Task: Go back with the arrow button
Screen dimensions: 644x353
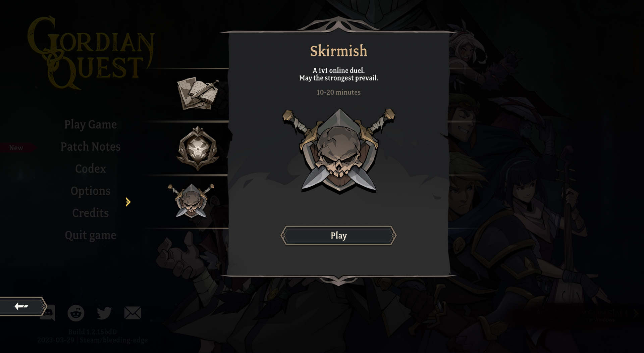Action: point(21,306)
